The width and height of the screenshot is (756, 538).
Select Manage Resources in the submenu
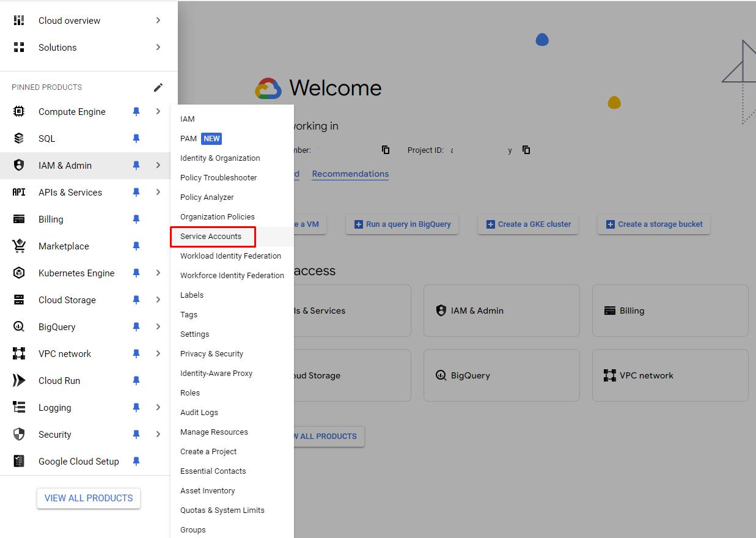coord(232,432)
